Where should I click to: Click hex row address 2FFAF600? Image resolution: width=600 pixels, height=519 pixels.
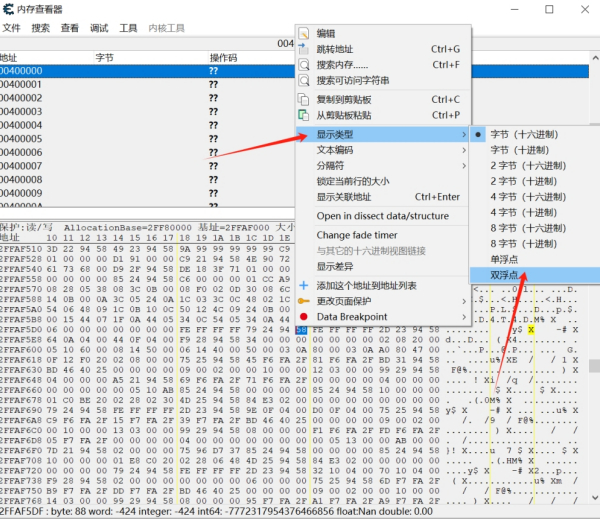(21, 350)
